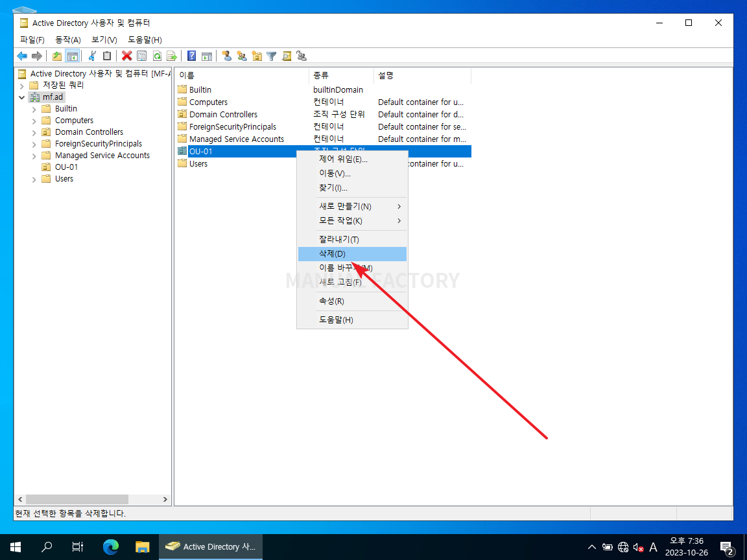The height and width of the screenshot is (560, 747).
Task: Choose 새로 고침(F) in the context menu
Action: click(x=352, y=282)
